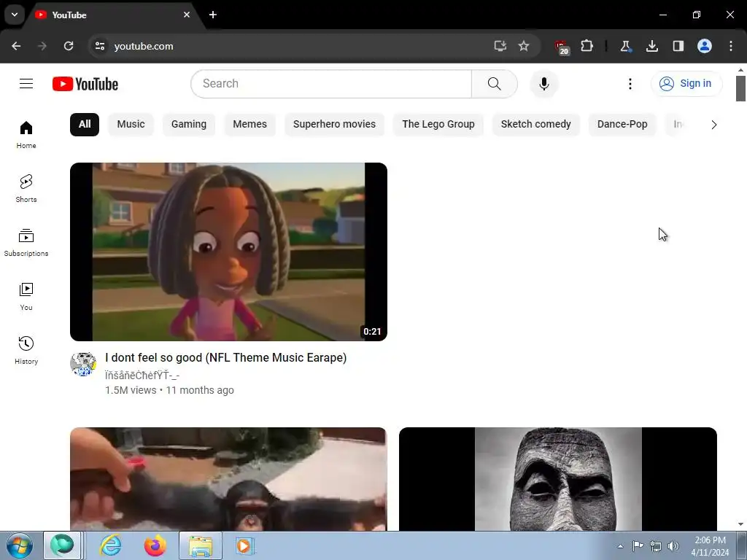The height and width of the screenshot is (560, 747).
Task: Select the Dance-Pop chip
Action: [622, 124]
